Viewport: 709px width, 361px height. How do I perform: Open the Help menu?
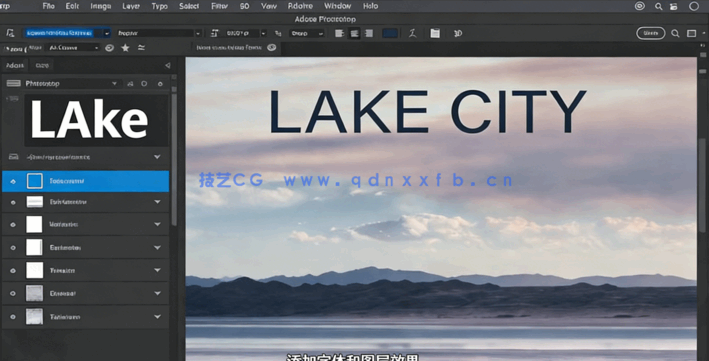370,6
